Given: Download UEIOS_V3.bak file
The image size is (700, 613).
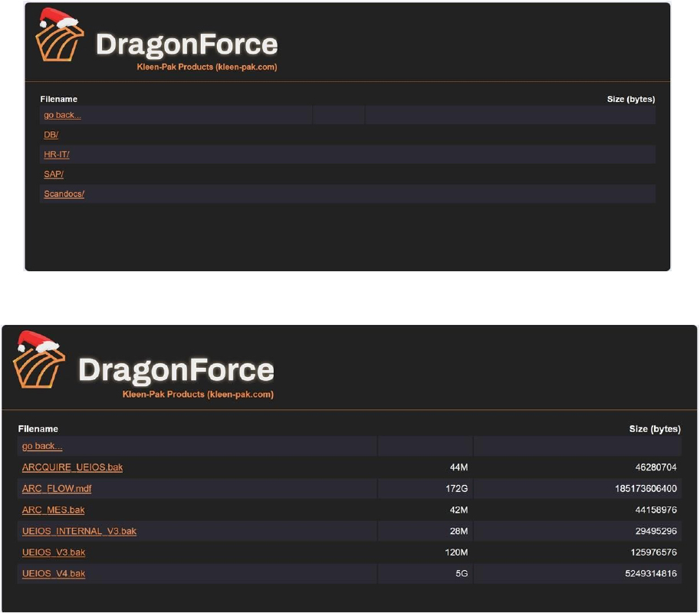Looking at the screenshot, I should pos(54,552).
